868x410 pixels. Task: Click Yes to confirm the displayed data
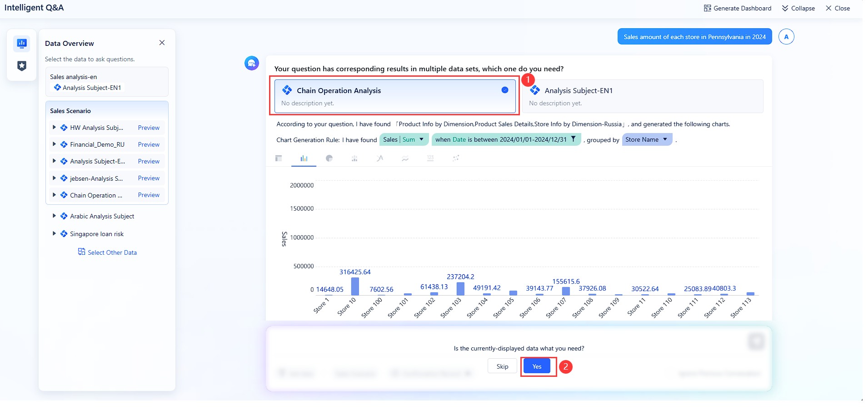536,366
